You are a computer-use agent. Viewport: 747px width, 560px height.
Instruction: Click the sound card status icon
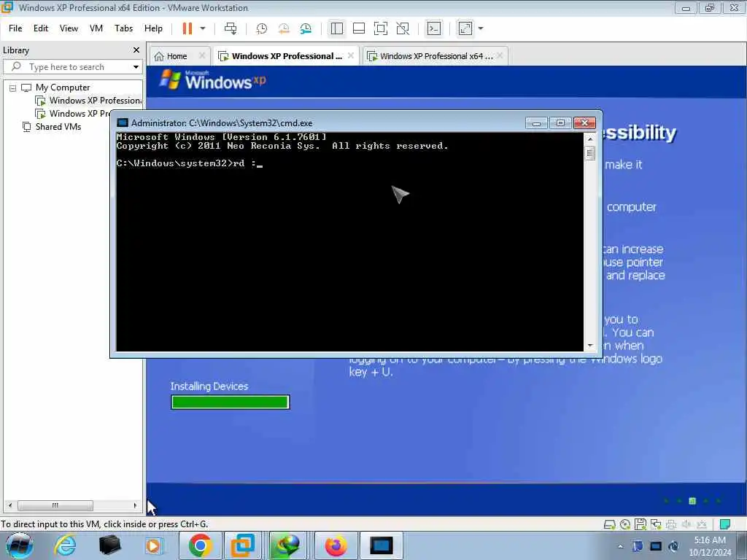point(686,525)
